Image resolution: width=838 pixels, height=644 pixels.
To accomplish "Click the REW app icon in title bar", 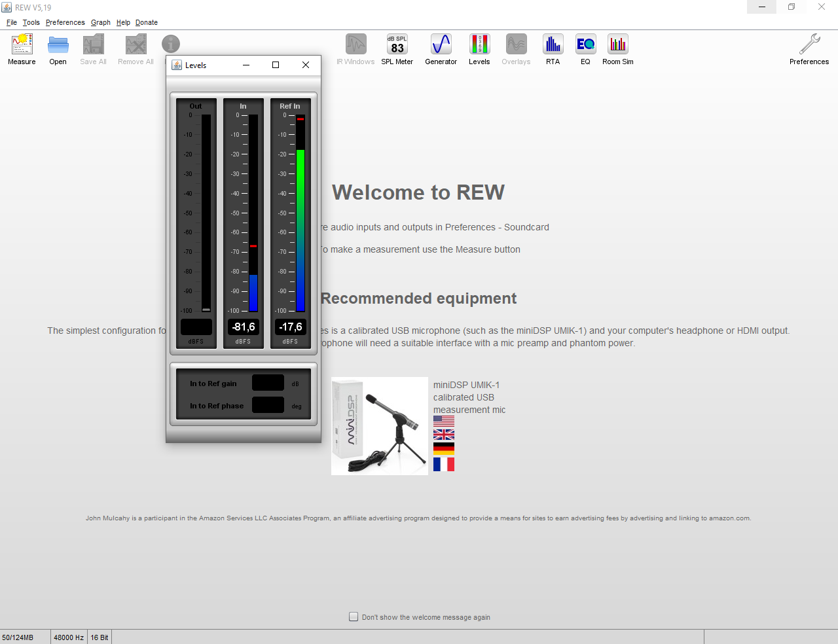I will click(x=7, y=7).
